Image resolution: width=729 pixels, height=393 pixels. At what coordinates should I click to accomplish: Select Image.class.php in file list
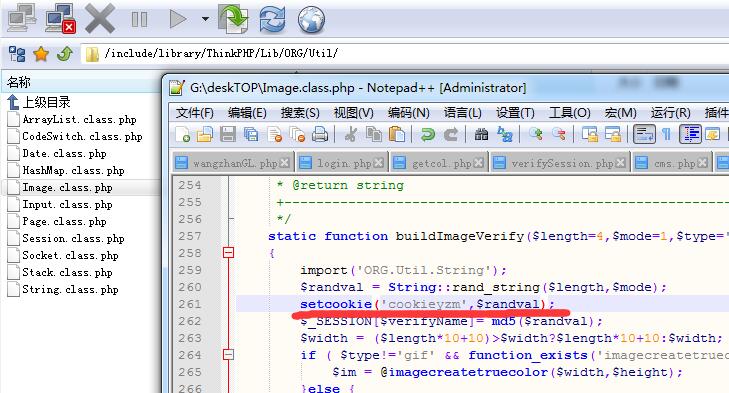click(x=60, y=187)
